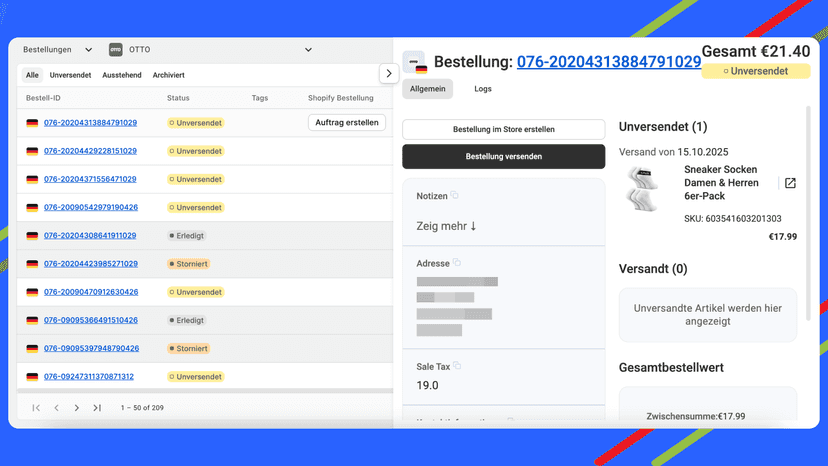Open order 076-09095397948790426
828x466 pixels.
91,348
